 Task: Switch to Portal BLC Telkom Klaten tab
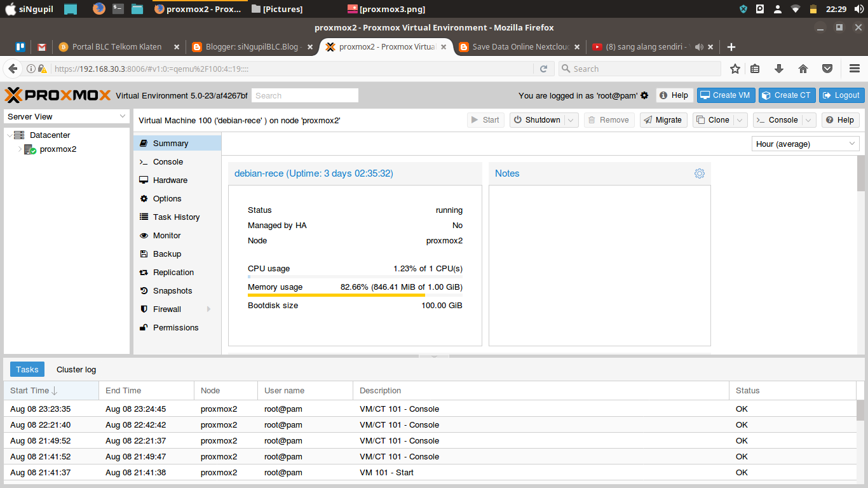119,47
